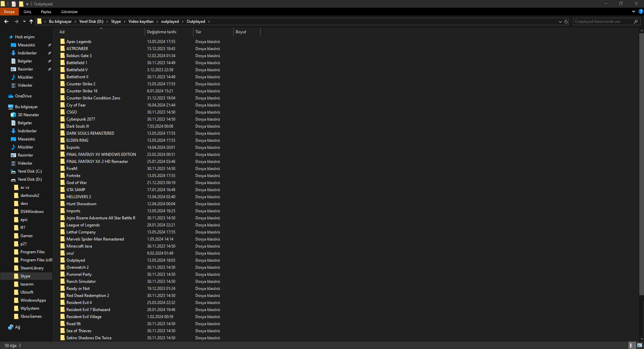Click the refresh icon in address bar
644x349 pixels.
[x=566, y=21]
